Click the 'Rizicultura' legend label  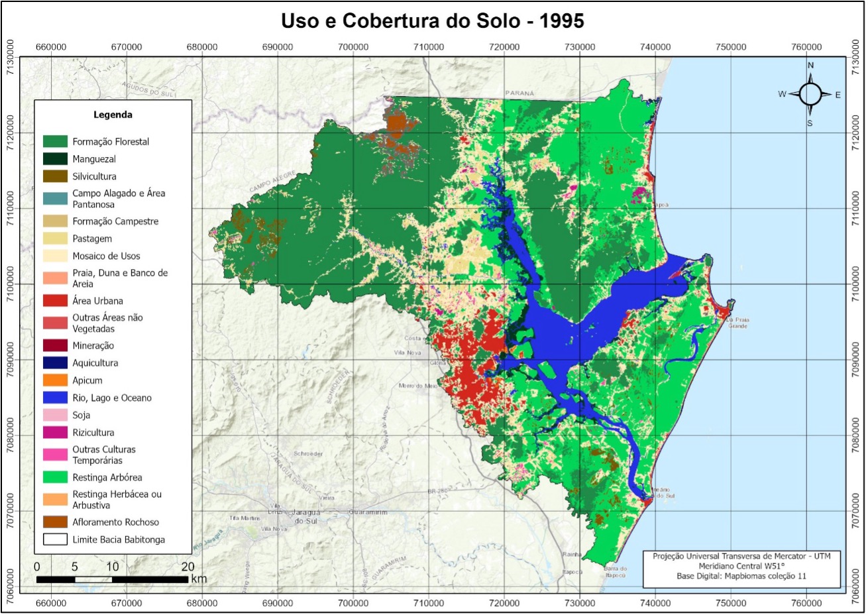point(93,432)
